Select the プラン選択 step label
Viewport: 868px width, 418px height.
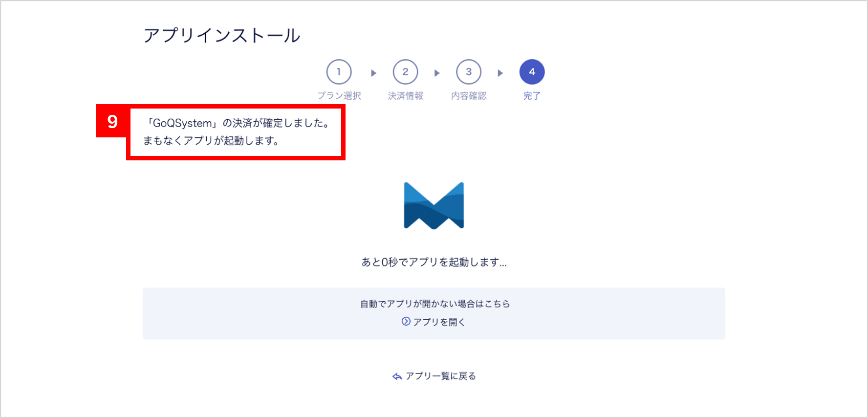coord(339,96)
